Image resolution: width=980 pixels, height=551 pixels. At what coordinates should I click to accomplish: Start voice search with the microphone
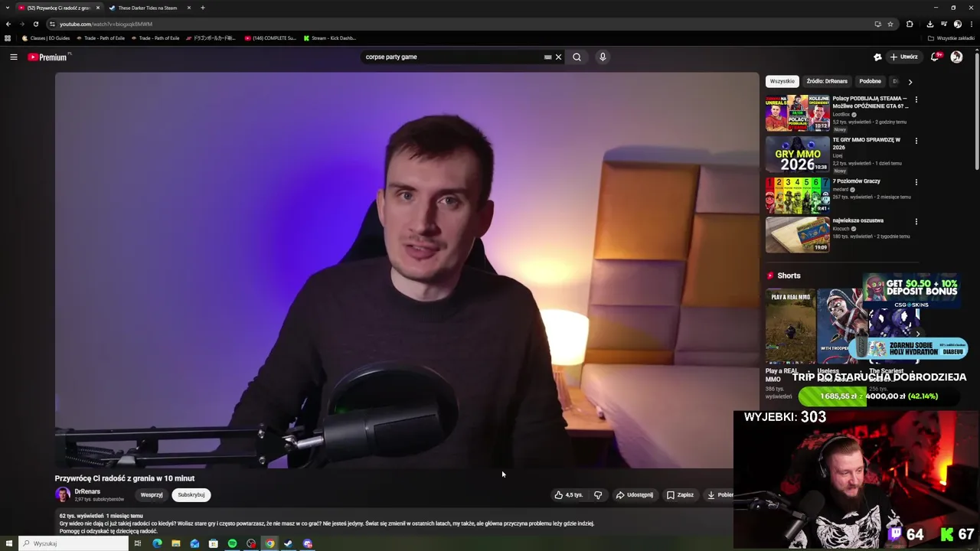(603, 57)
